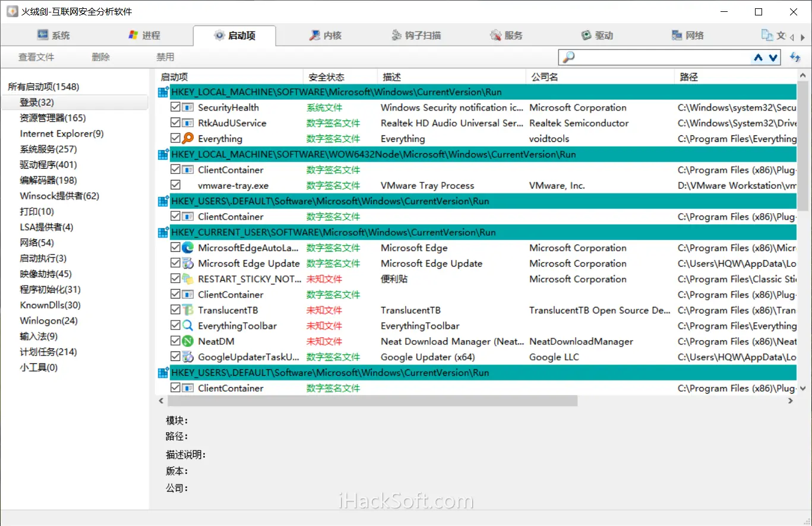Click inside the search input field

point(663,58)
